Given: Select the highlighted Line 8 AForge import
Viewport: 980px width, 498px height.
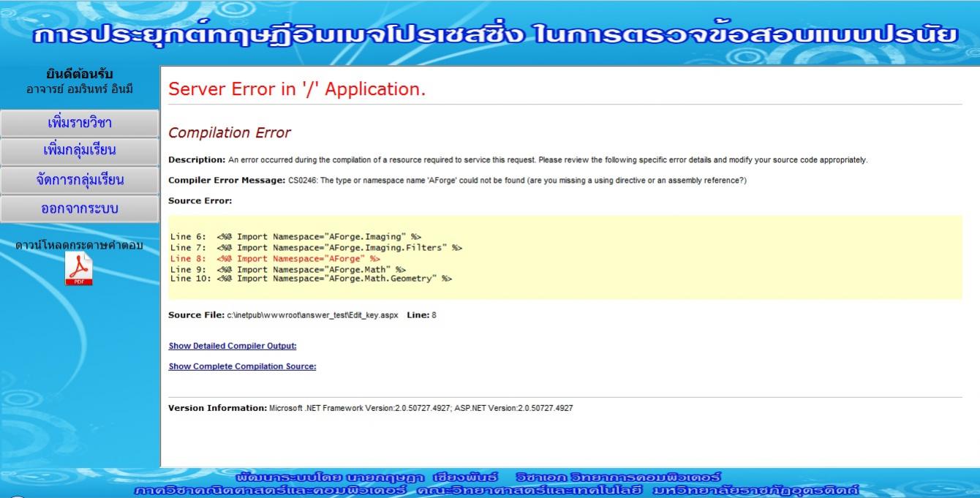Looking at the screenshot, I should tap(275, 258).
